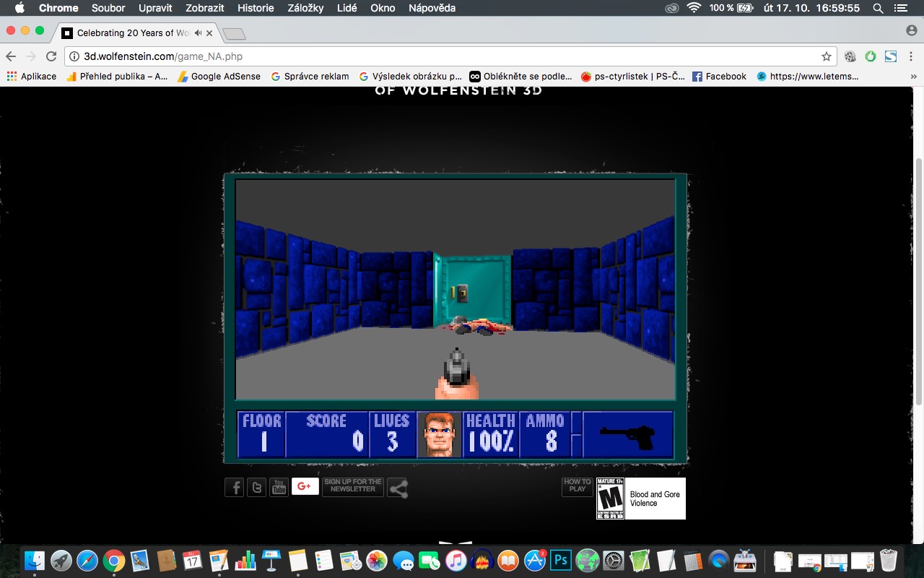924x578 pixels.
Task: Open the Trash in the Dock
Action: (x=889, y=560)
